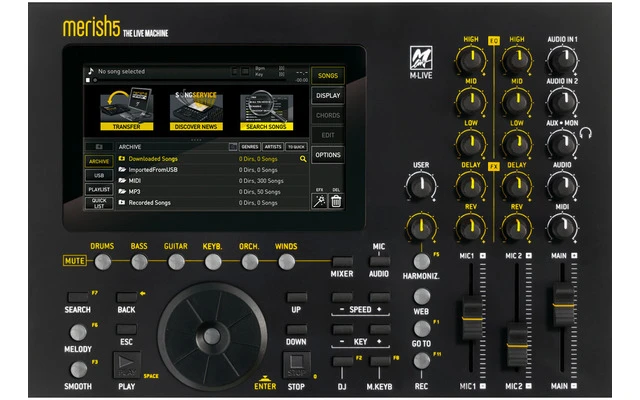Click the MIC 2 fader handle
The image size is (640, 400).
coord(517,346)
